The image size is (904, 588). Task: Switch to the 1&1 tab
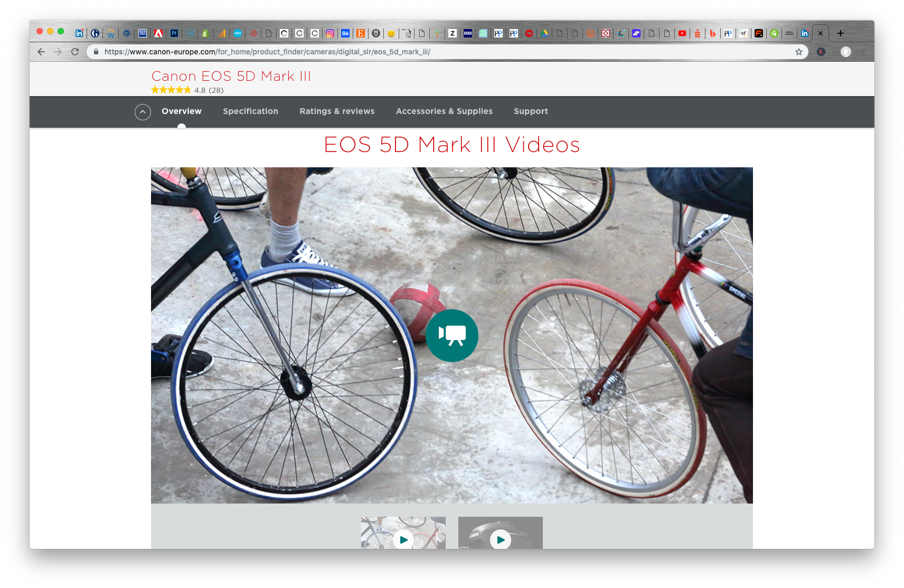tap(143, 33)
